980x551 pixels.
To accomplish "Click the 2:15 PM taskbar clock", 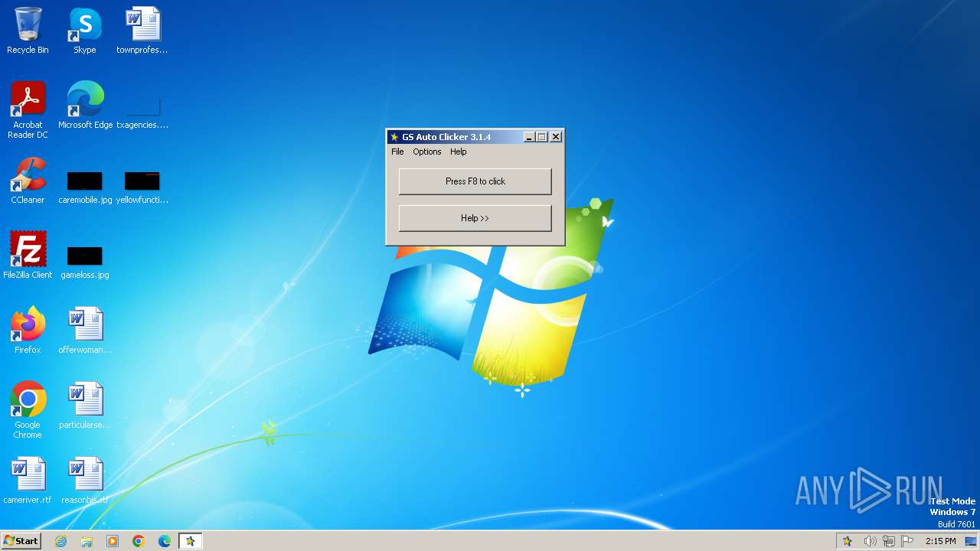I will tap(941, 541).
